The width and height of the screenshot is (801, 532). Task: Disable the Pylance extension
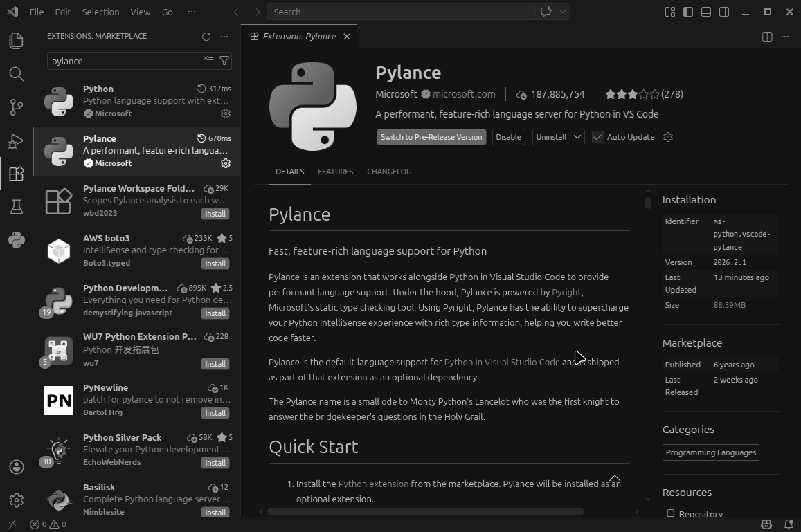pos(508,137)
